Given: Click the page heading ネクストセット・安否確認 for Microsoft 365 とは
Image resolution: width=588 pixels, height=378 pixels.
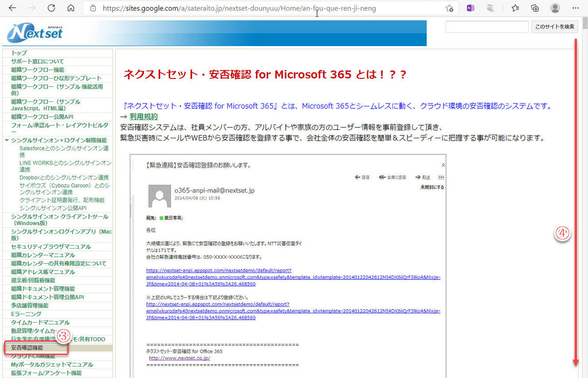Looking at the screenshot, I should (265, 75).
